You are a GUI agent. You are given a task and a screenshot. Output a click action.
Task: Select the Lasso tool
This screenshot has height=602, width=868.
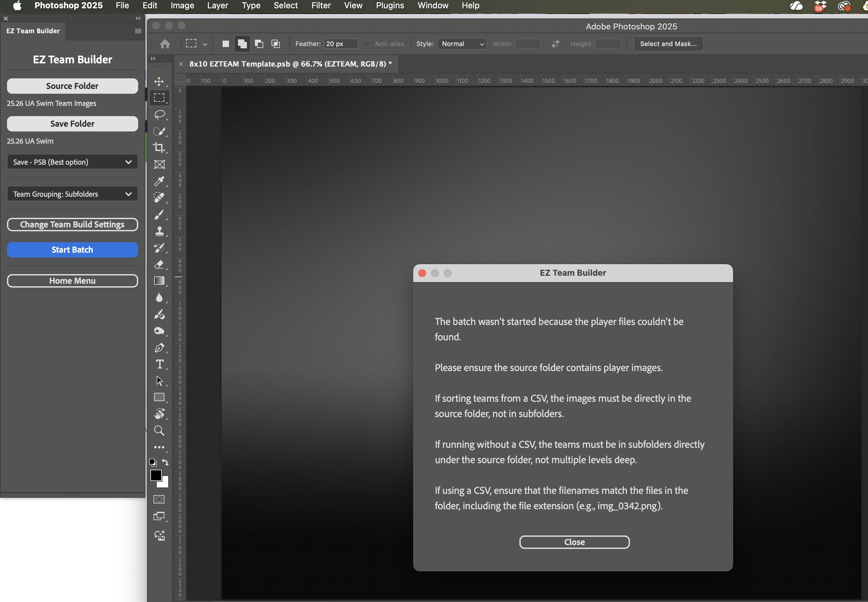click(x=159, y=115)
